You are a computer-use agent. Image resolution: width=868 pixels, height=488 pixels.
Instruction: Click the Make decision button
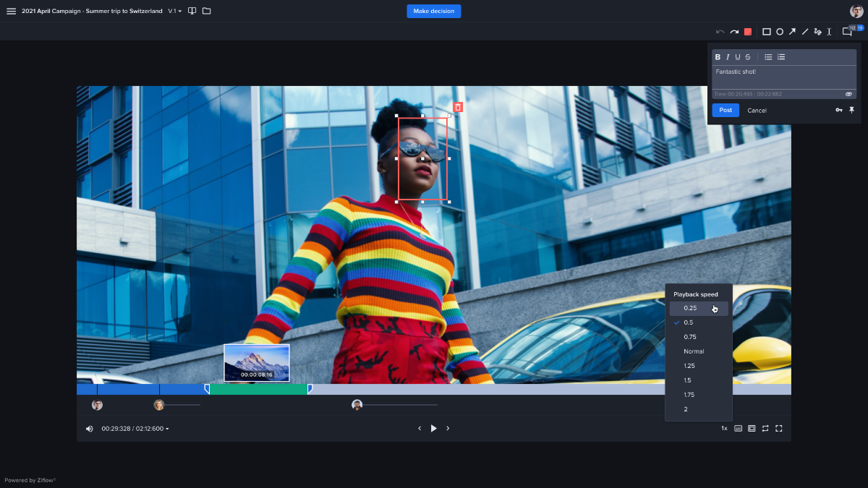point(433,11)
